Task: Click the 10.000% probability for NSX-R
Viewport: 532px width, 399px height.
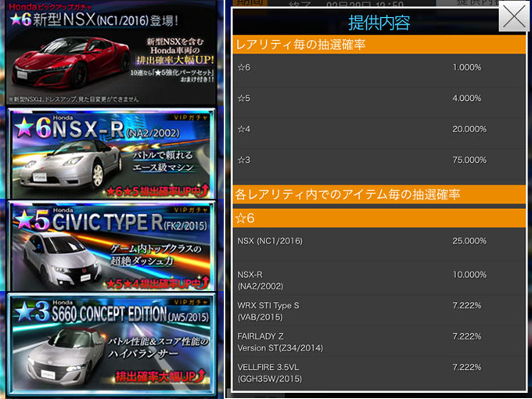Action: 469,275
